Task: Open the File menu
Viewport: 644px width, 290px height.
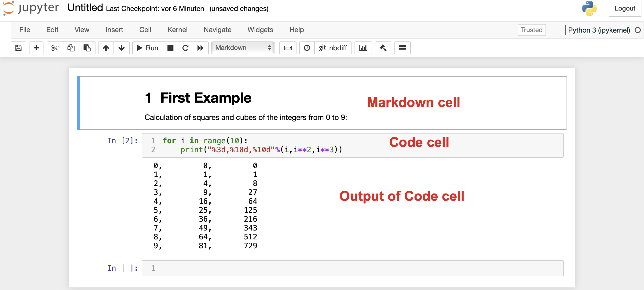Action: click(25, 30)
